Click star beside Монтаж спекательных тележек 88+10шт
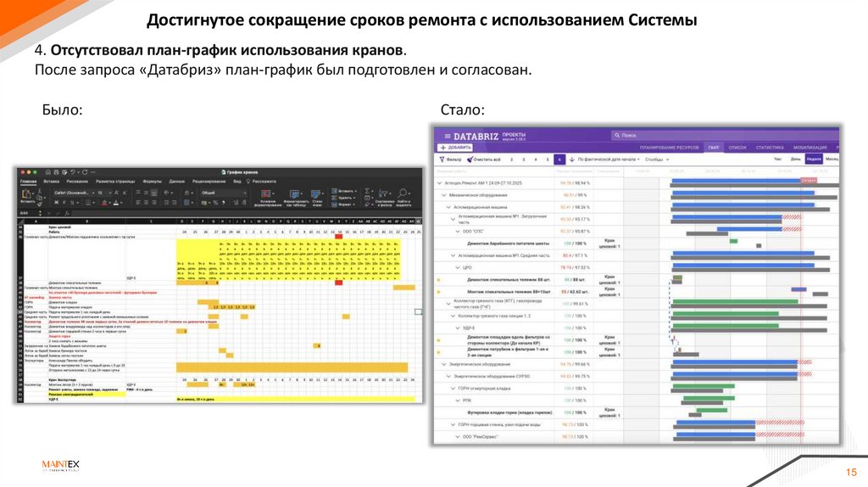The image size is (868, 487). coord(438,291)
